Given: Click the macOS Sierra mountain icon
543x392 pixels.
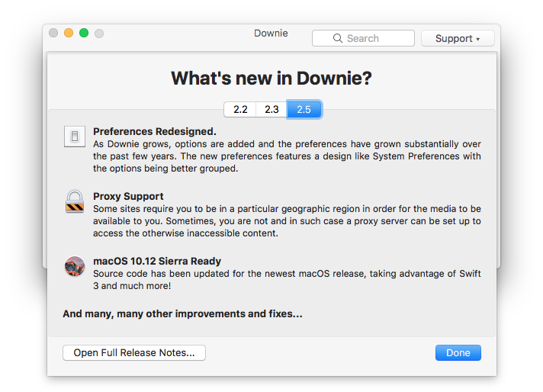Looking at the screenshot, I should tap(75, 266).
